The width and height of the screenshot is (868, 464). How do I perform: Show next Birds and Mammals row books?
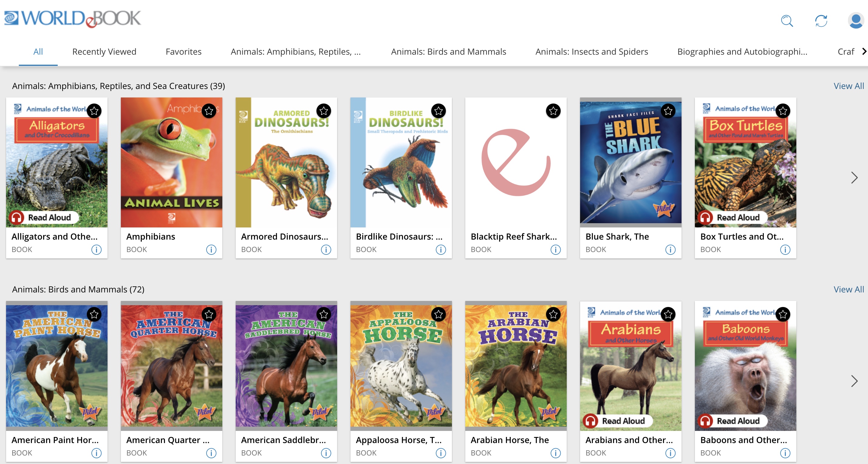click(854, 381)
